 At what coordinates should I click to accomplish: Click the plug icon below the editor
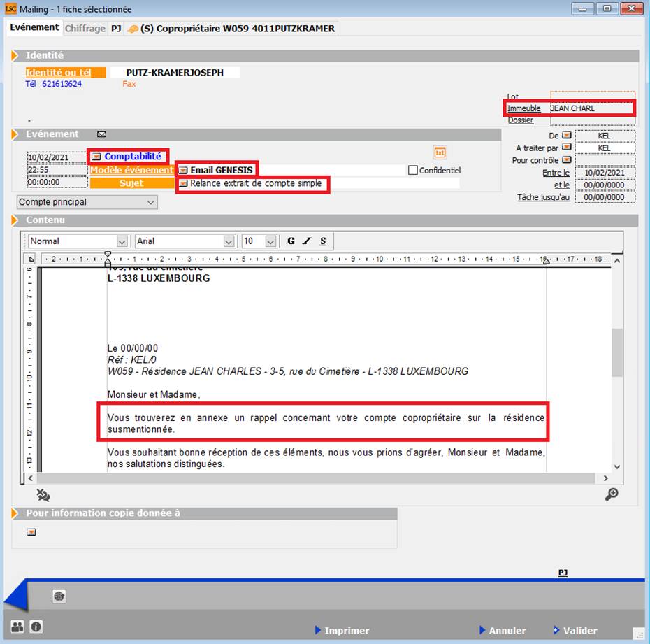pyautogui.click(x=43, y=495)
